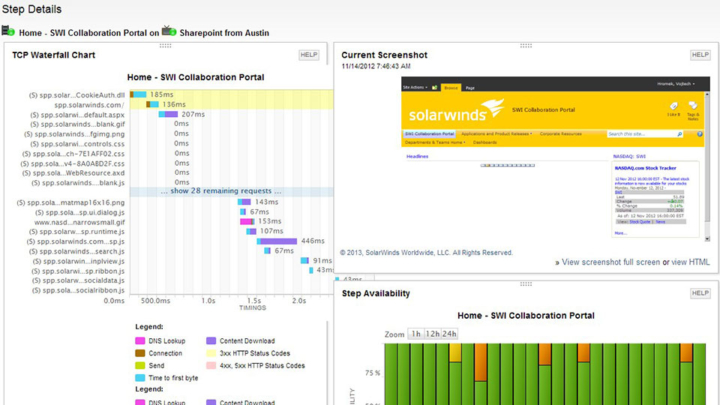Image resolution: width=720 pixels, height=405 pixels.
Task: Open HELP for Current Screenshot panel
Action: tap(700, 55)
